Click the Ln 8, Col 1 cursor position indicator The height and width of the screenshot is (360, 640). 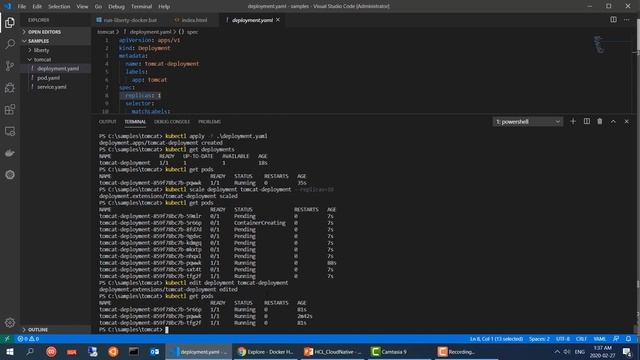point(496,339)
